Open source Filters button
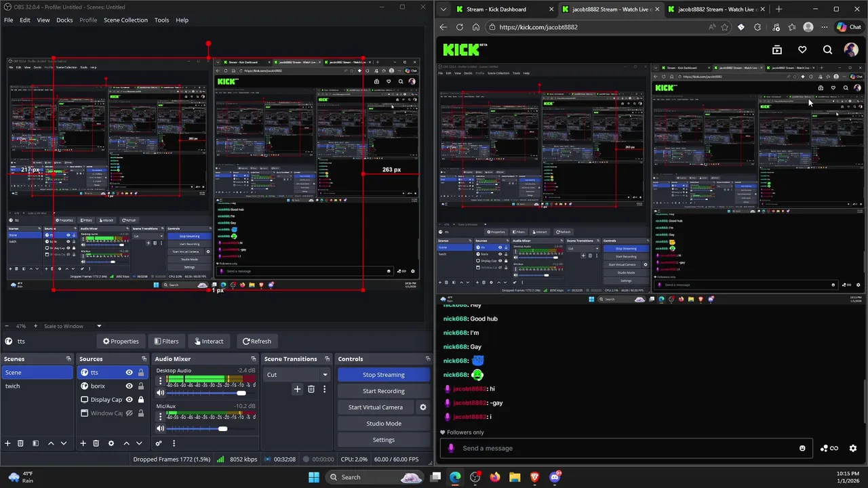The image size is (868, 488). [x=166, y=342]
